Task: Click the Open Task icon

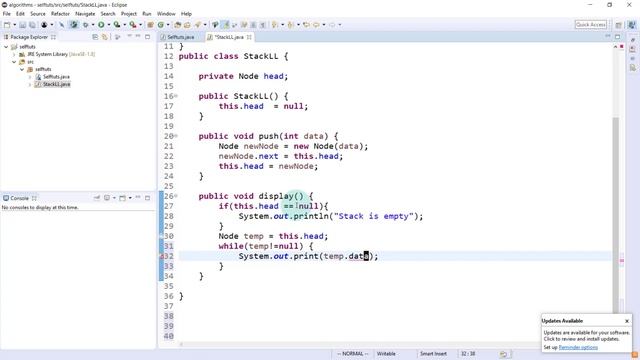Action: tap(187, 25)
